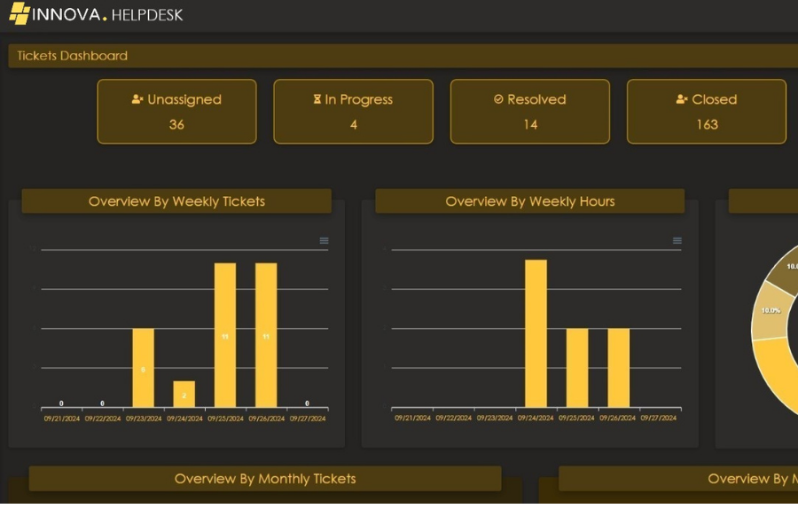Click the user icon beside Closed
The height and width of the screenshot is (532, 798).
(x=682, y=99)
